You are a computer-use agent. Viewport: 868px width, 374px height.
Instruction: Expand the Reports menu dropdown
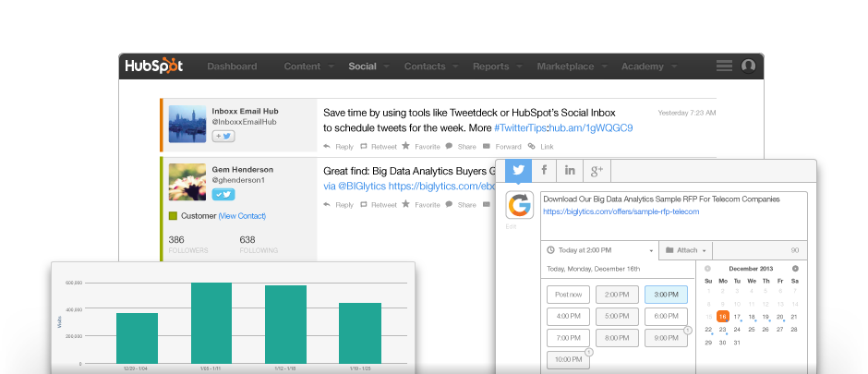pyautogui.click(x=496, y=66)
